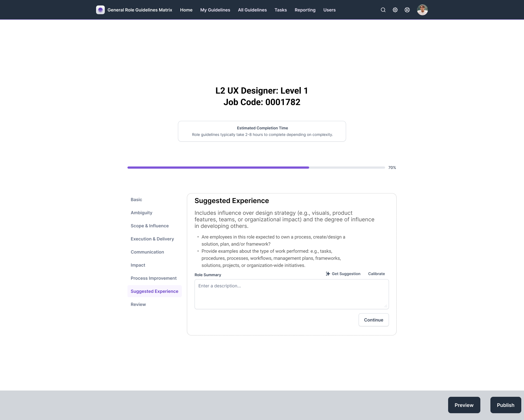
Task: Click the Job Code: 0001782 heading
Action: (x=262, y=102)
